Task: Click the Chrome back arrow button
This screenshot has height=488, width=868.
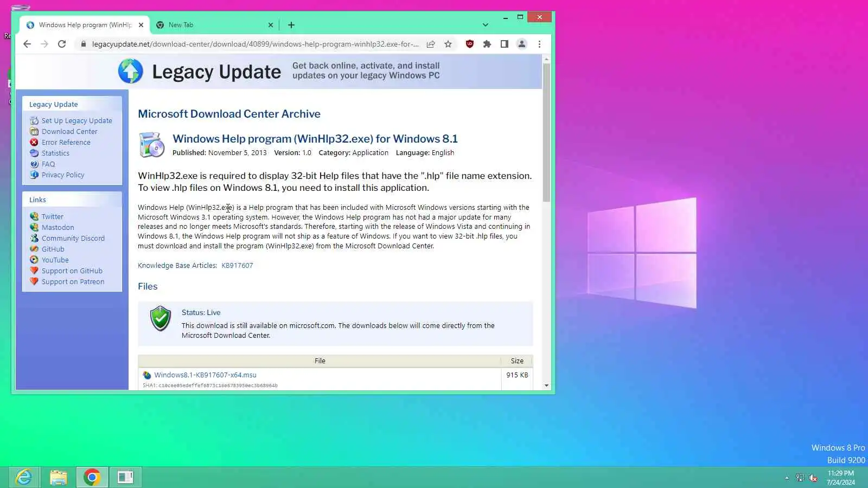Action: point(27,44)
